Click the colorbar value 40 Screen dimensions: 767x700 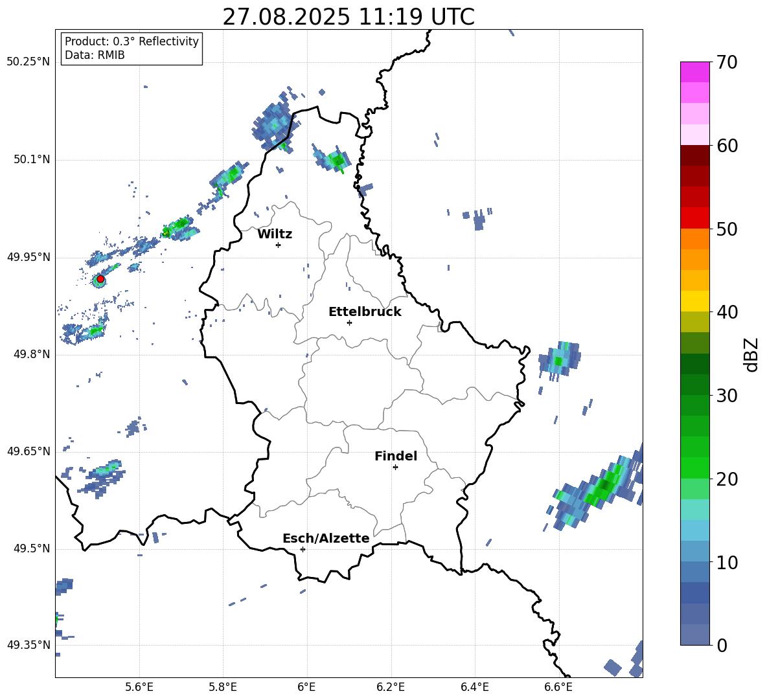727,312
